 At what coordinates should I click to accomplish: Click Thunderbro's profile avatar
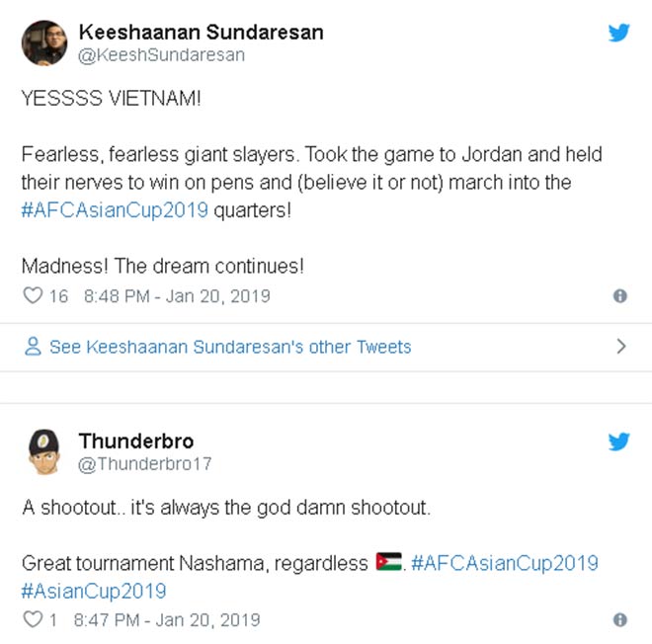44,451
